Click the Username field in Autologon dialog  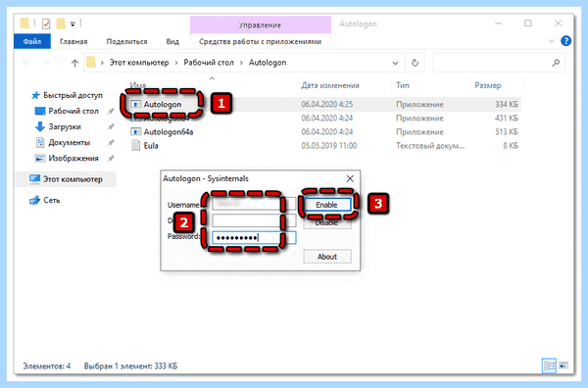click(254, 205)
